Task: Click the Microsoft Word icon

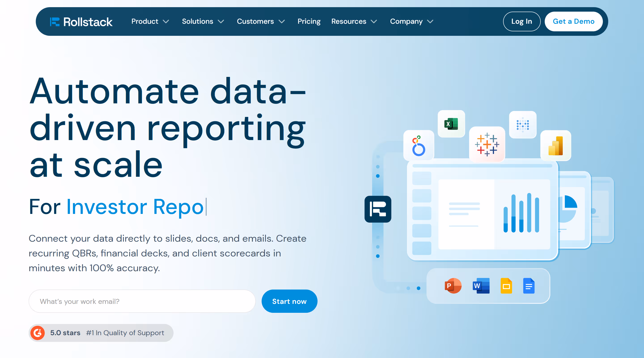Action: 481,286
